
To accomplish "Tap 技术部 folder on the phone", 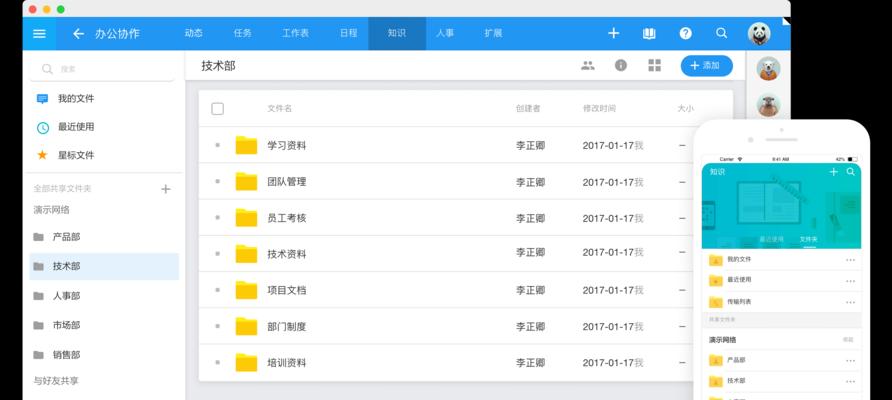I will (781, 381).
